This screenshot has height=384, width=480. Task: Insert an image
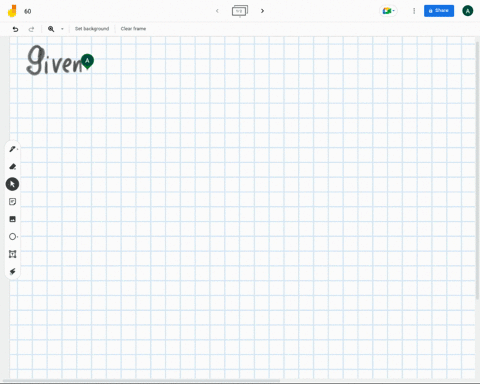13,219
